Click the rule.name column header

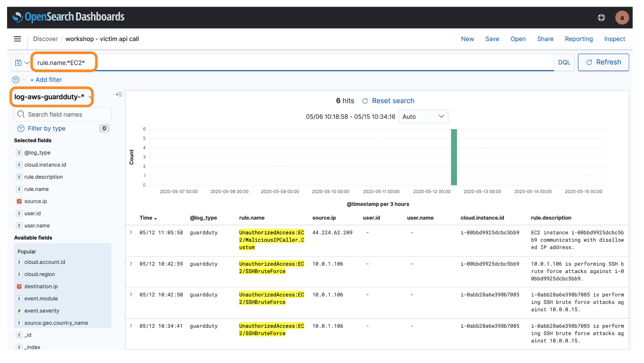(x=252, y=218)
